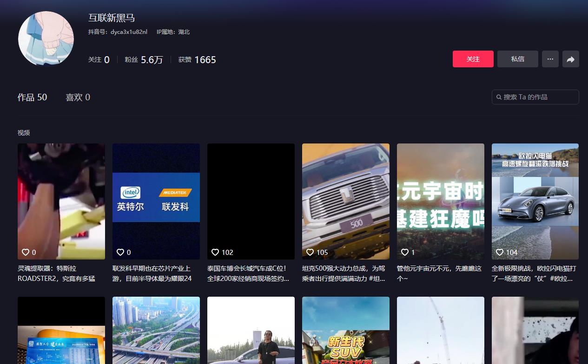Open the 特斯拉 ROADSTER2 video thumbnail

point(61,201)
